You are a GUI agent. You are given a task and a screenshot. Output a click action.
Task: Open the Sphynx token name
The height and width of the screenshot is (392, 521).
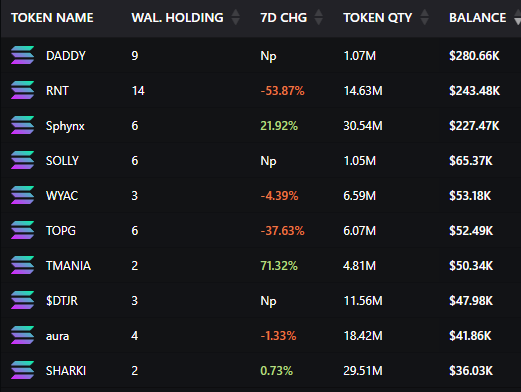[x=65, y=126]
